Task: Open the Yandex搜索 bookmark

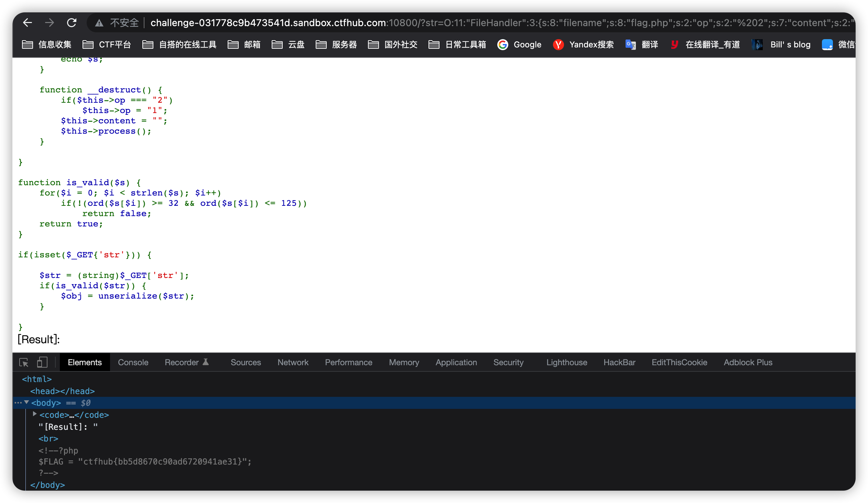Action: coord(584,45)
